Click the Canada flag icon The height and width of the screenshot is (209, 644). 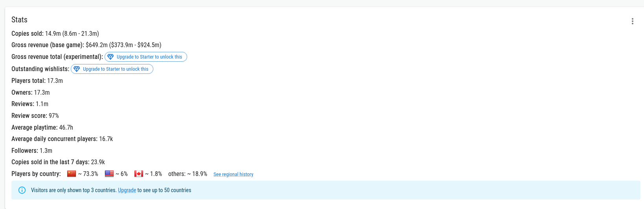click(x=139, y=174)
